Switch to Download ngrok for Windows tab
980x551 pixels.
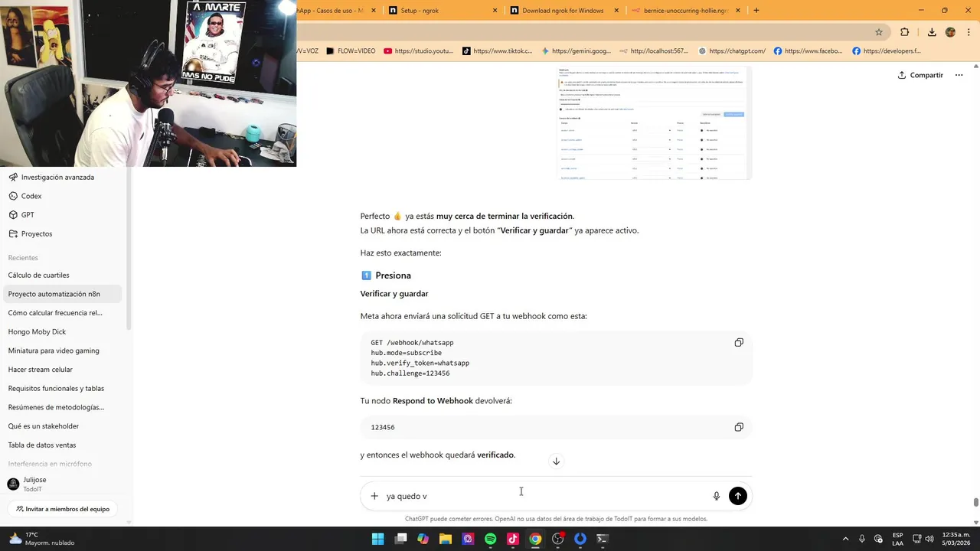(563, 11)
